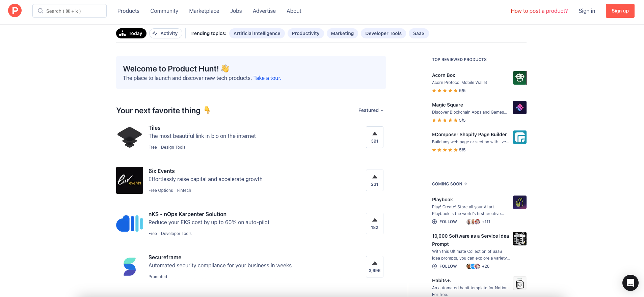This screenshot has width=644, height=297.
Task: Switch to the Activity tab
Action: 166,33
